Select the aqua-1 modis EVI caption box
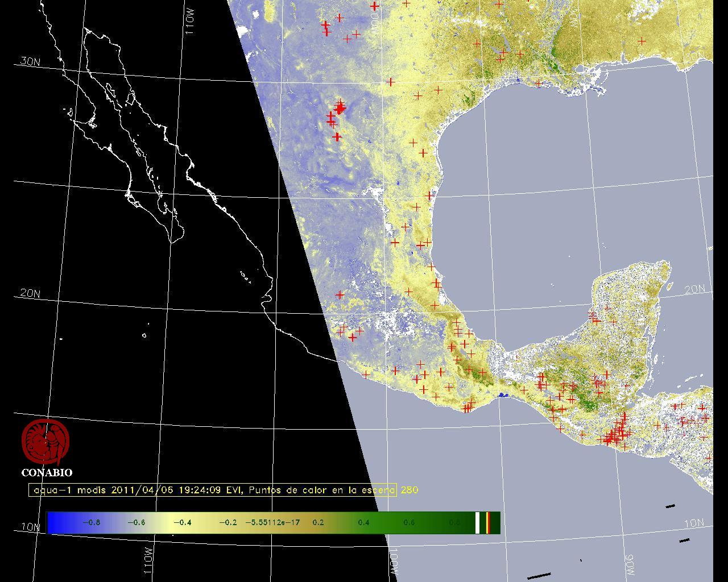This screenshot has width=728, height=582. 213,490
